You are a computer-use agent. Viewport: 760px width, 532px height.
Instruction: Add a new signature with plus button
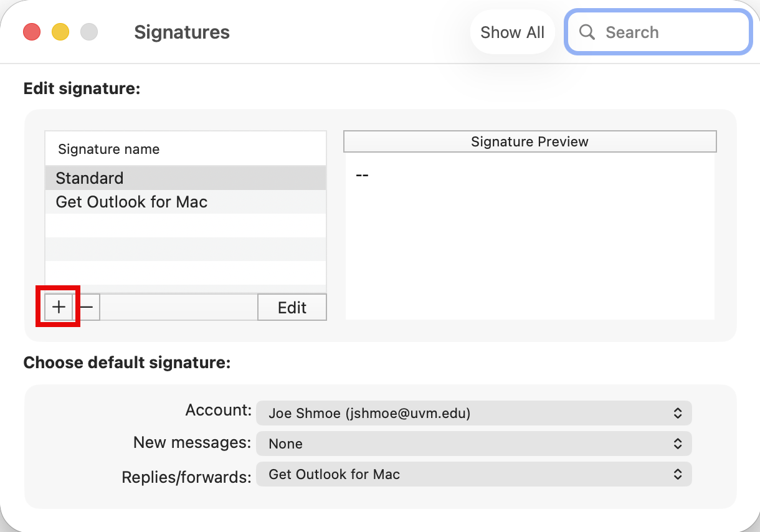[59, 307]
